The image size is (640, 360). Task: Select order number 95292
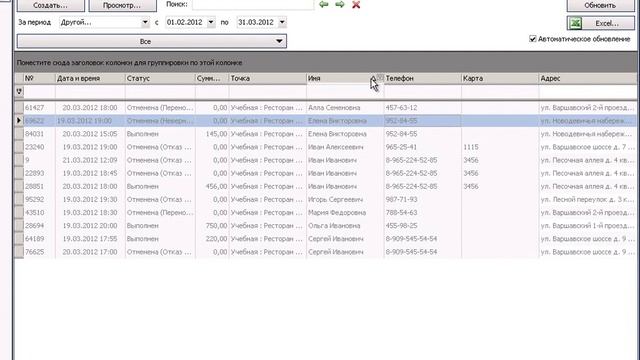tap(34, 199)
